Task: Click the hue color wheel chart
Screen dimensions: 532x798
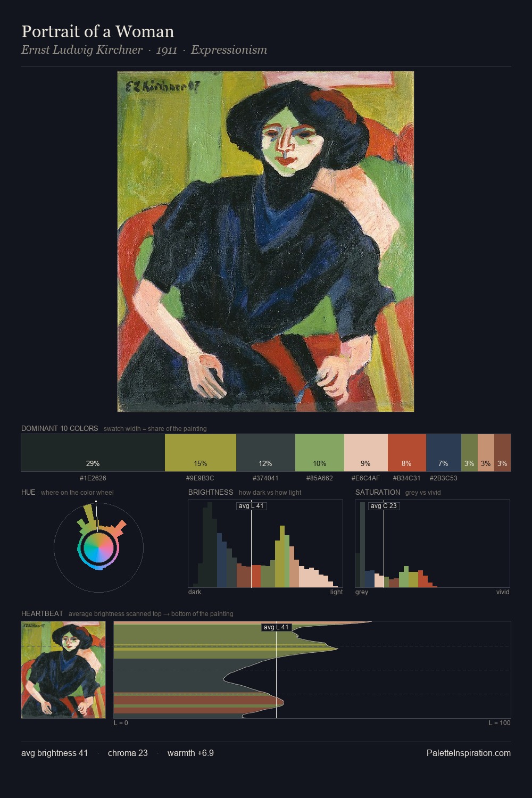Action: point(98,547)
